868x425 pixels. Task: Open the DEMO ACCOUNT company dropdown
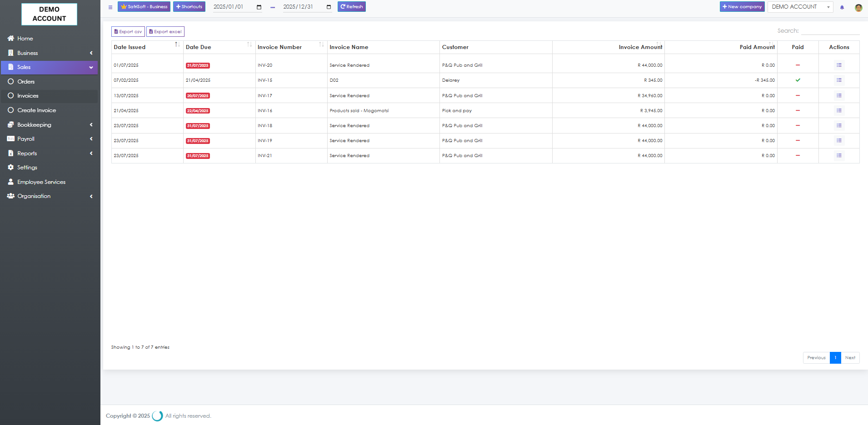[x=800, y=7]
